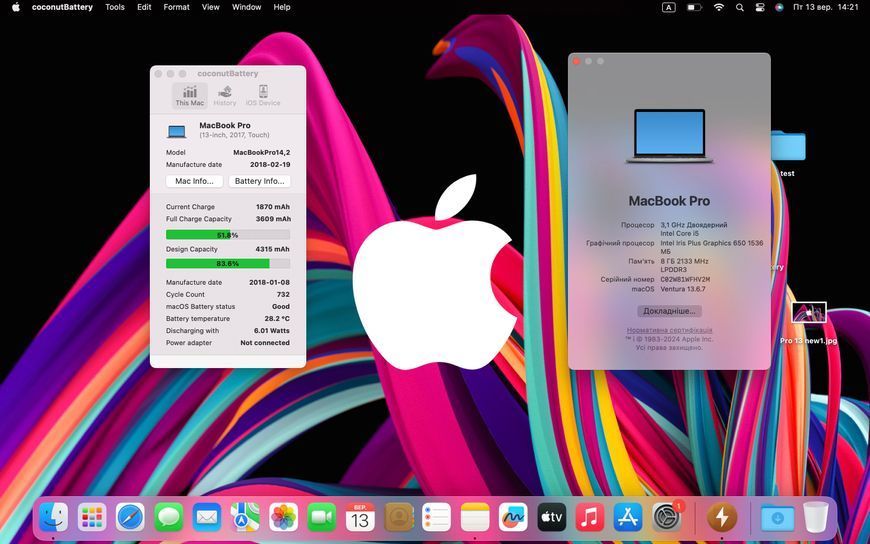Open Control Center from menu bar

point(760,7)
